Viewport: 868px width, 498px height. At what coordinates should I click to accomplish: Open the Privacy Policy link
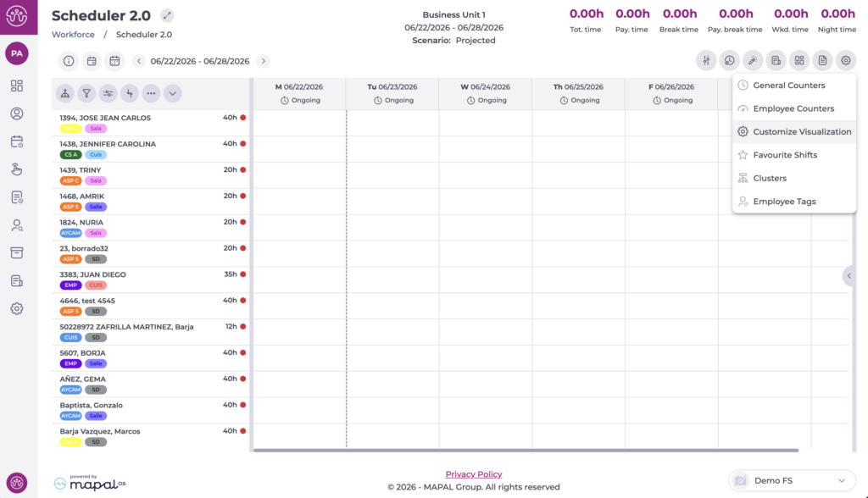[474, 474]
